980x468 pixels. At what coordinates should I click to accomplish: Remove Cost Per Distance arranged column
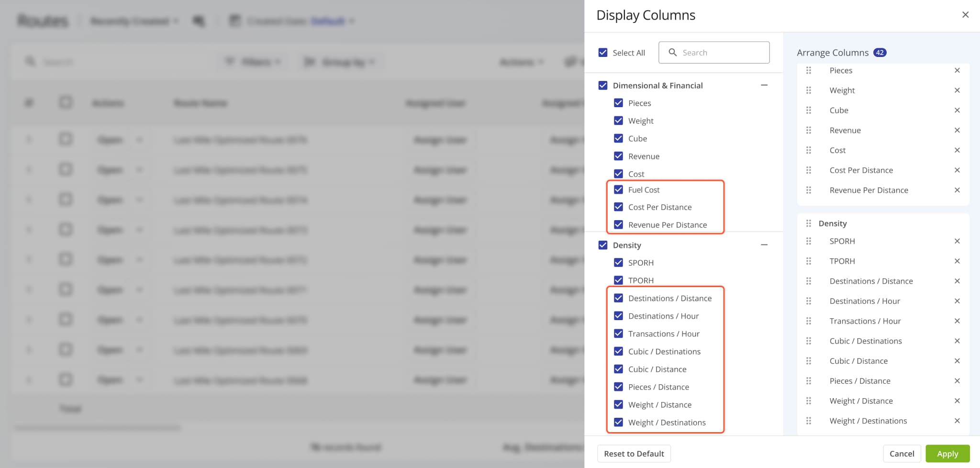click(x=957, y=170)
